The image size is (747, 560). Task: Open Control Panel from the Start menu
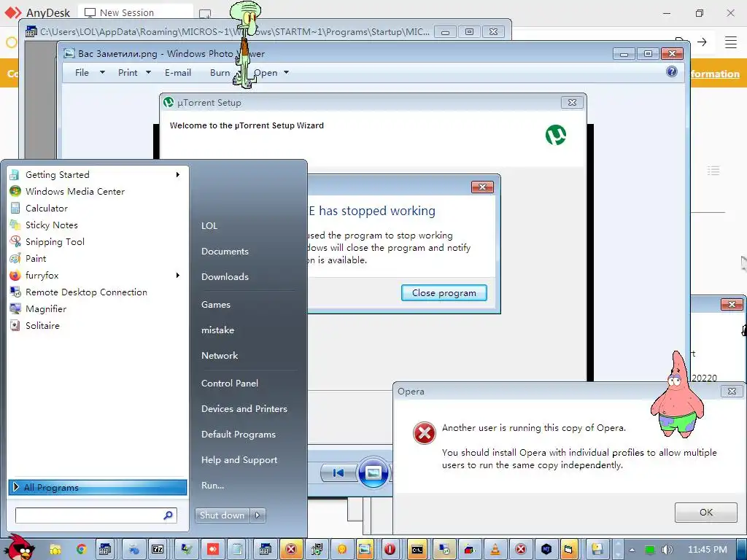tap(230, 384)
